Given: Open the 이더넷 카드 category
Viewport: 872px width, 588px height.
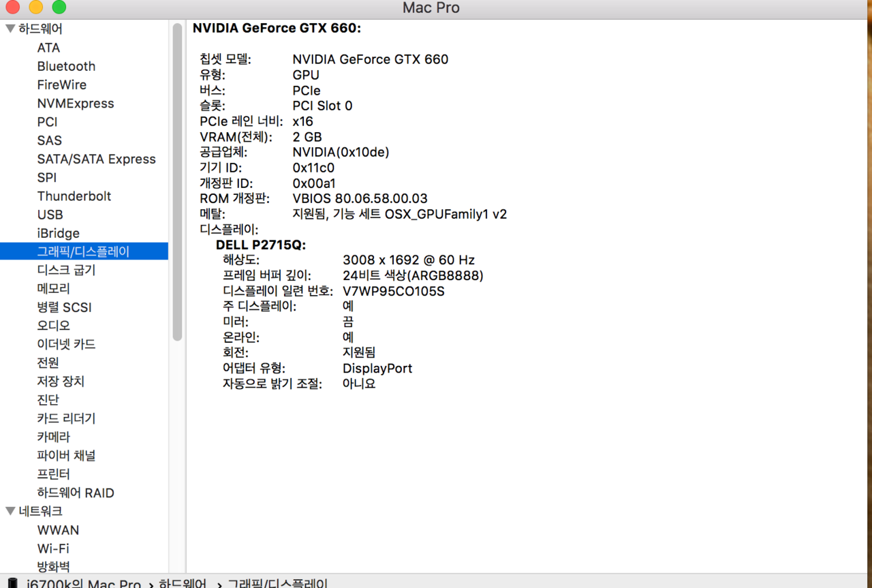Looking at the screenshot, I should (67, 344).
